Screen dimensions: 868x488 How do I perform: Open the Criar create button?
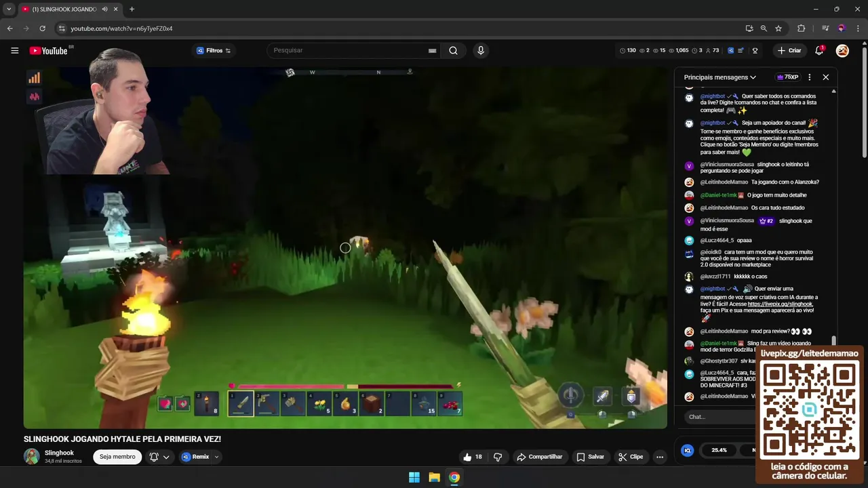[789, 50]
